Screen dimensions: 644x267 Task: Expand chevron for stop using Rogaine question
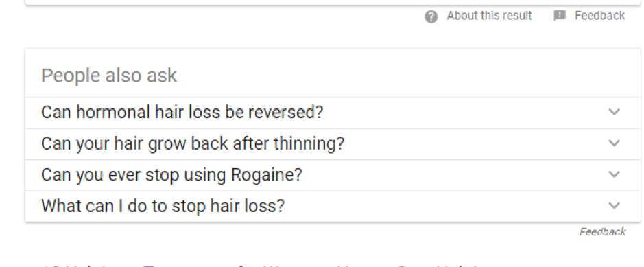click(x=614, y=174)
